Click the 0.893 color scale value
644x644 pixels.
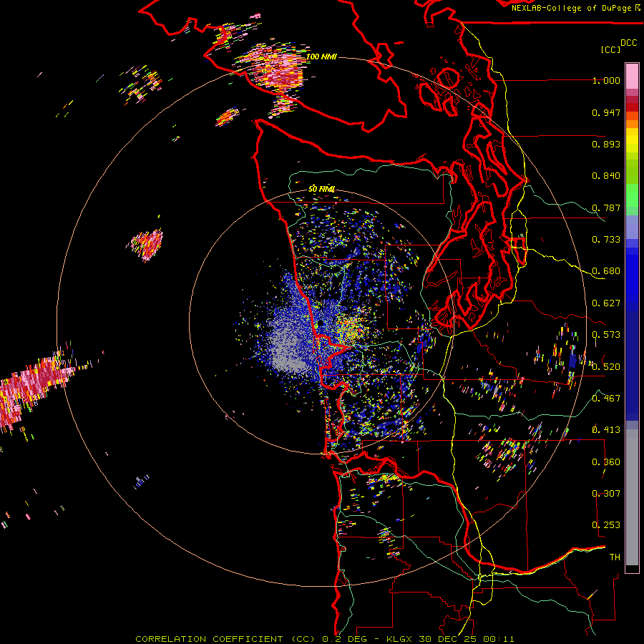click(606, 144)
